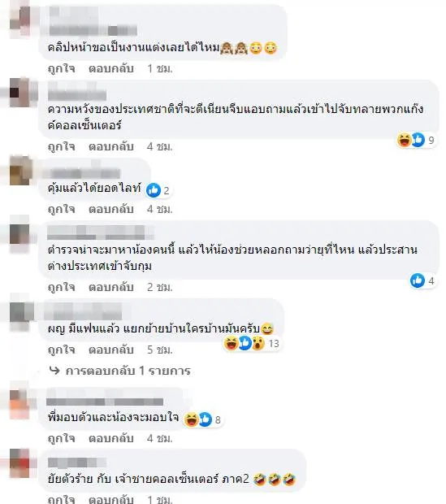This screenshot has width=446, height=504.
Task: Click the haha reaction on พี่มอบตัว comment
Action: [191, 419]
